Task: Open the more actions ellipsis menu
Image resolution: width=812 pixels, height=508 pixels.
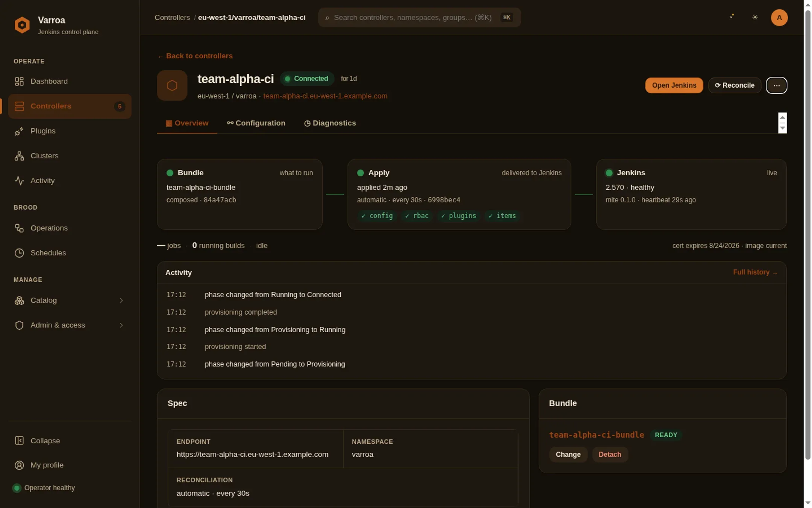Action: (x=776, y=85)
